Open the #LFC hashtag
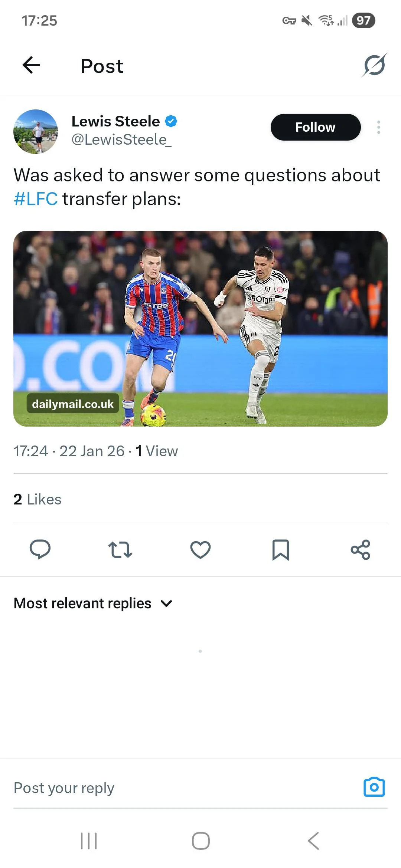This screenshot has height=868, width=401. (36, 199)
